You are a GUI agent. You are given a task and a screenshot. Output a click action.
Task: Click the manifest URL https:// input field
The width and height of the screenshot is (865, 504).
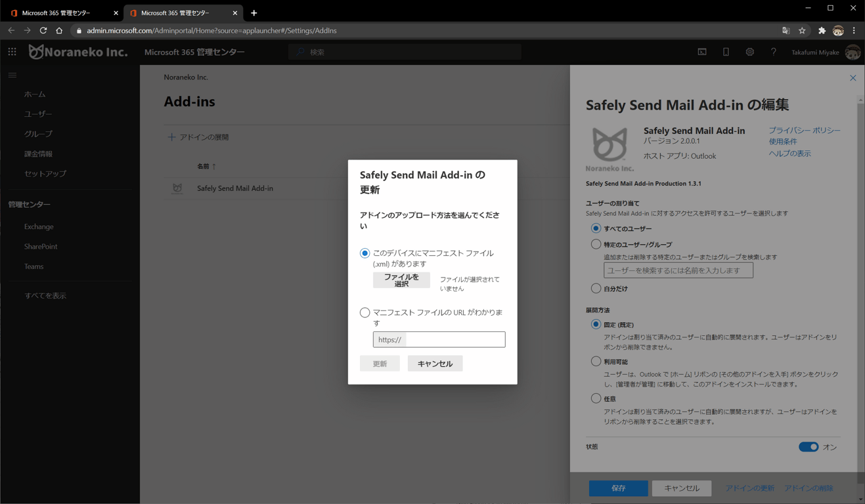439,339
